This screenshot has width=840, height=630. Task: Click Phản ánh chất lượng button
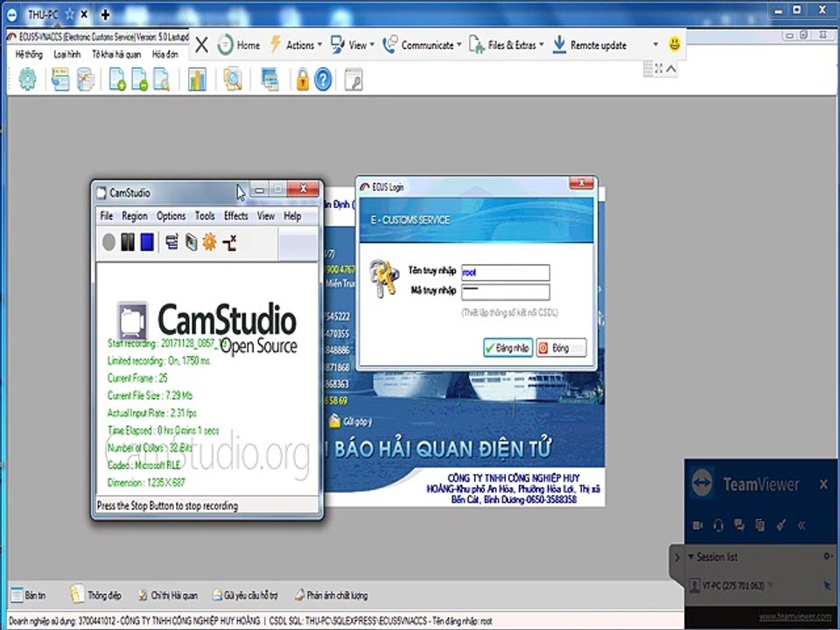(x=331, y=595)
